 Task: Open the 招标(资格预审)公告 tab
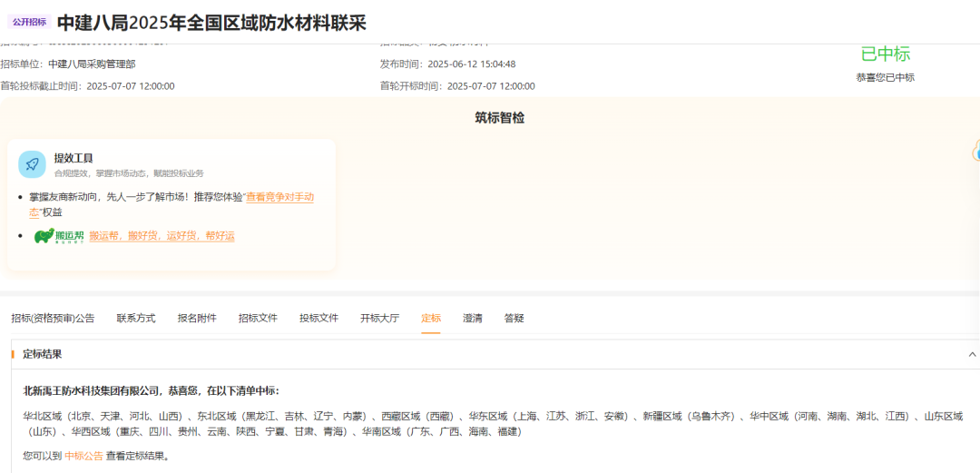[x=53, y=318]
